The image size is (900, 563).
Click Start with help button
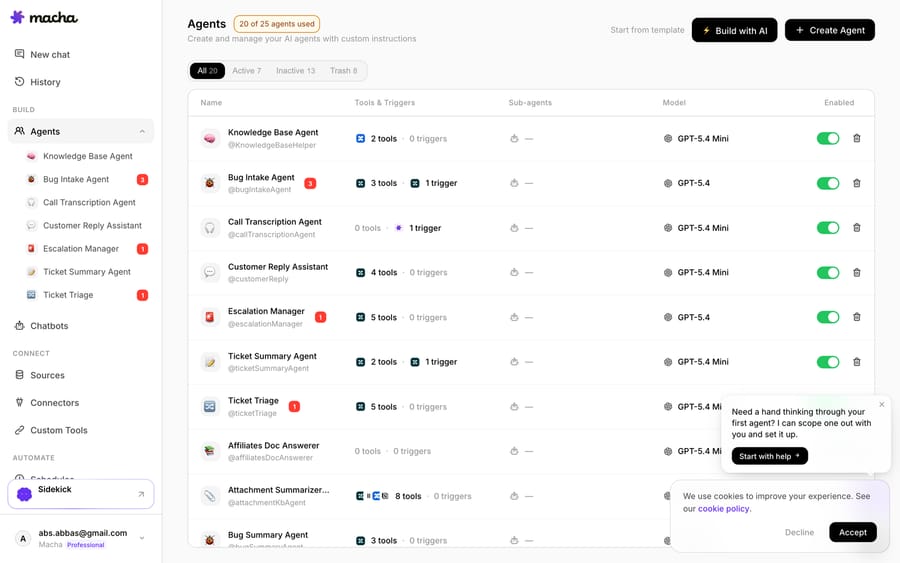tap(769, 456)
